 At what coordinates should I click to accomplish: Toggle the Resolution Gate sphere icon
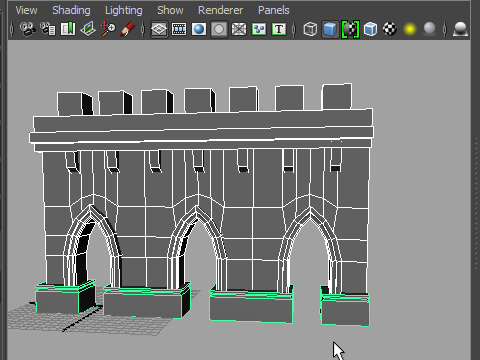click(x=199, y=29)
